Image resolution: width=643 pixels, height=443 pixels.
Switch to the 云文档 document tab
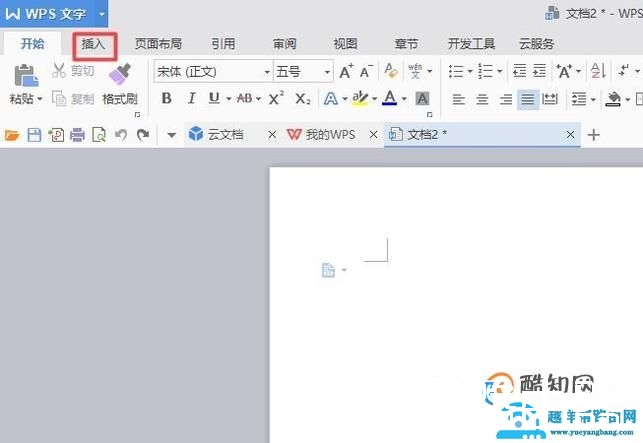coord(225,135)
